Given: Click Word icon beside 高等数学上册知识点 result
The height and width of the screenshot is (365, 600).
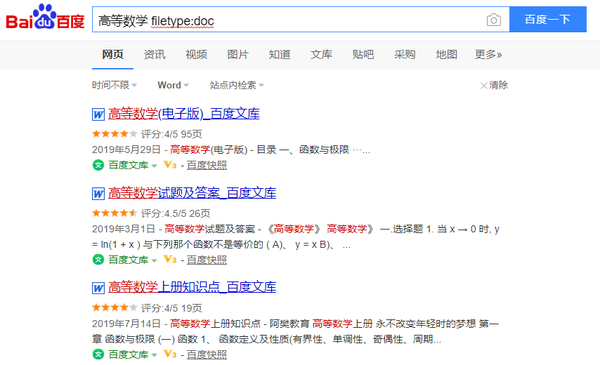Looking at the screenshot, I should [x=98, y=288].
